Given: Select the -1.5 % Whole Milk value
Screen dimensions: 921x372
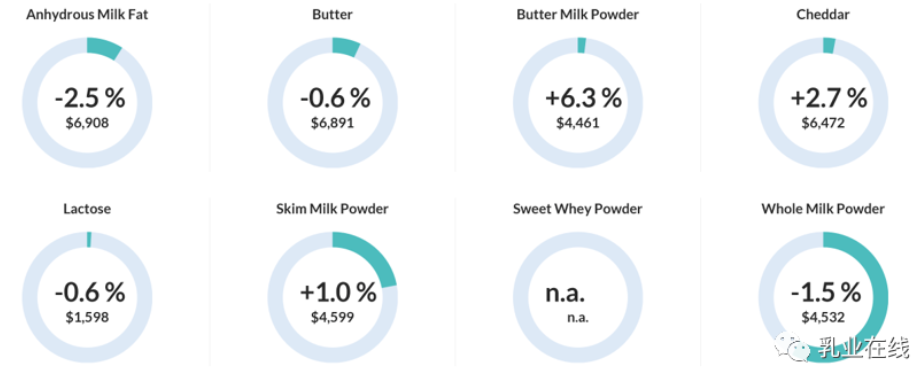Looking at the screenshot, I should 826,291.
